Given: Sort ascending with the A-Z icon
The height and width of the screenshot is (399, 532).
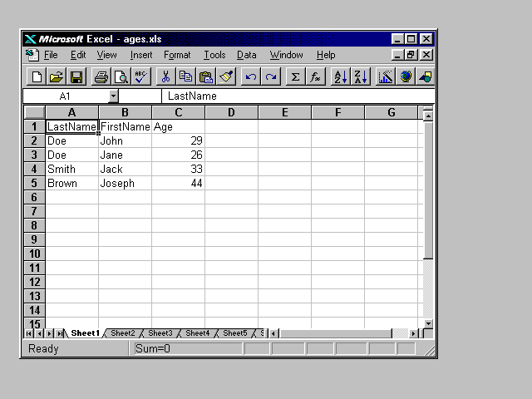Looking at the screenshot, I should (x=341, y=77).
